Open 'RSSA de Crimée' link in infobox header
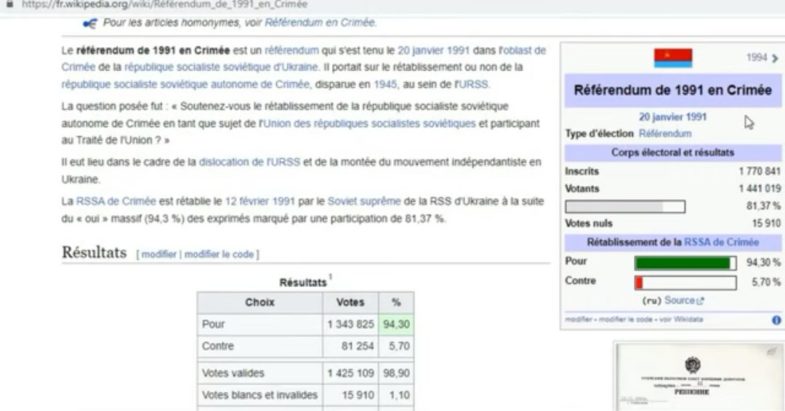This screenshot has width=785, height=411. [721, 242]
